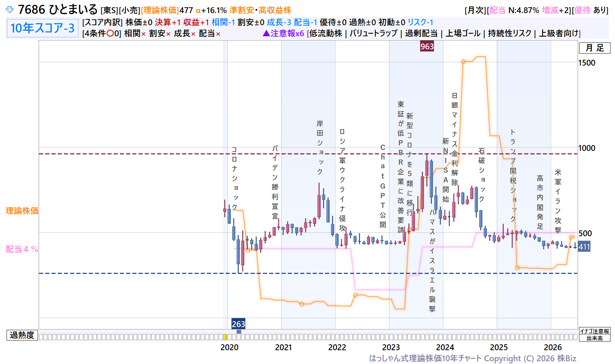The width and height of the screenshot is (615, 364).
Task: Click the 優待 あり indicator
Action: click(x=590, y=10)
